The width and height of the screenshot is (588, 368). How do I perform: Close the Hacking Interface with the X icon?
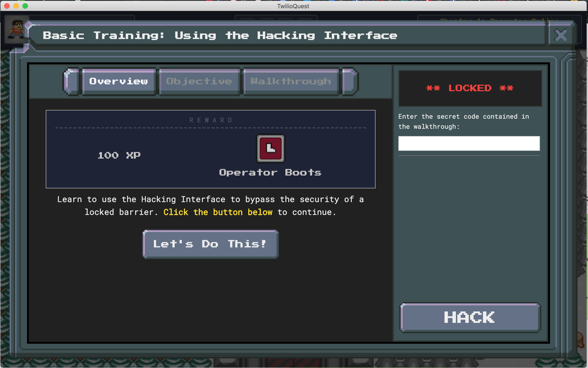tap(561, 35)
